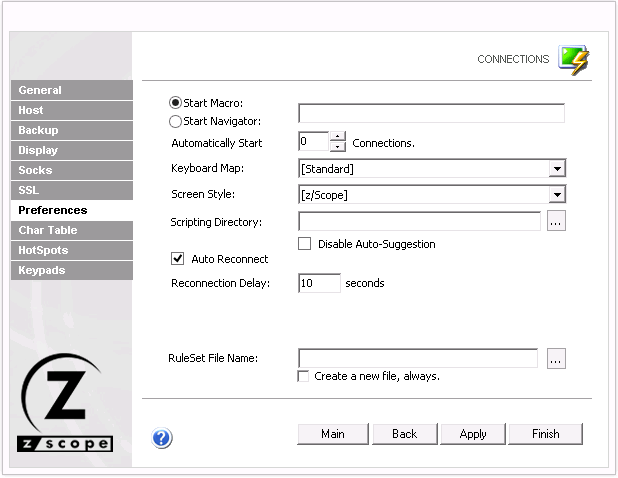Toggle the Disable Auto-Suggestion checkbox
The width and height of the screenshot is (618, 478).
(x=304, y=244)
